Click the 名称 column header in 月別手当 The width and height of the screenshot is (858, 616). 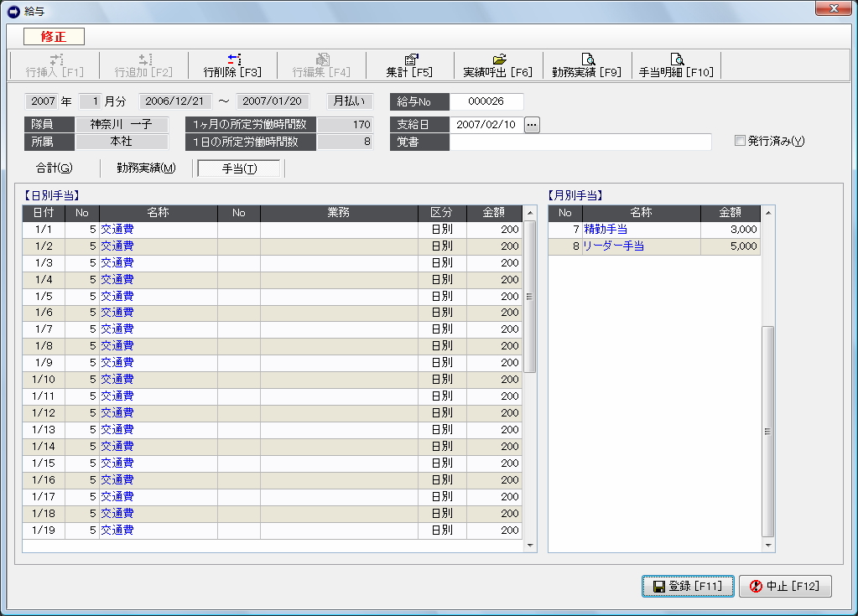(642, 213)
